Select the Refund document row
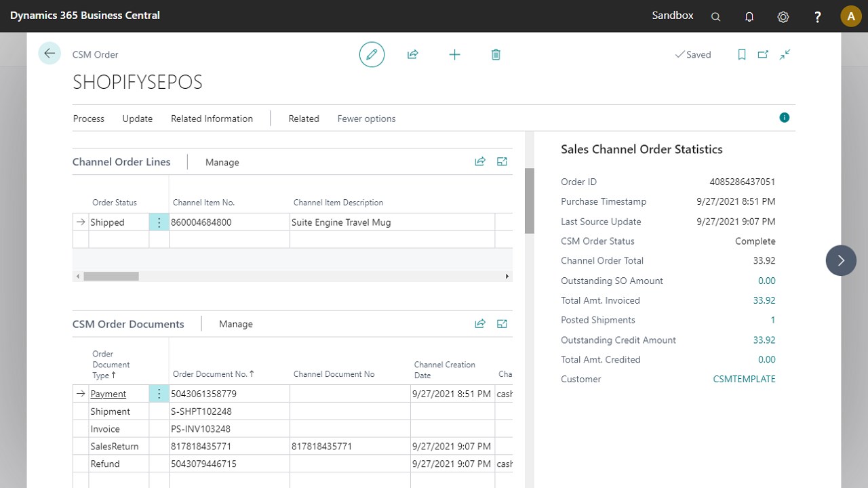 (x=292, y=464)
